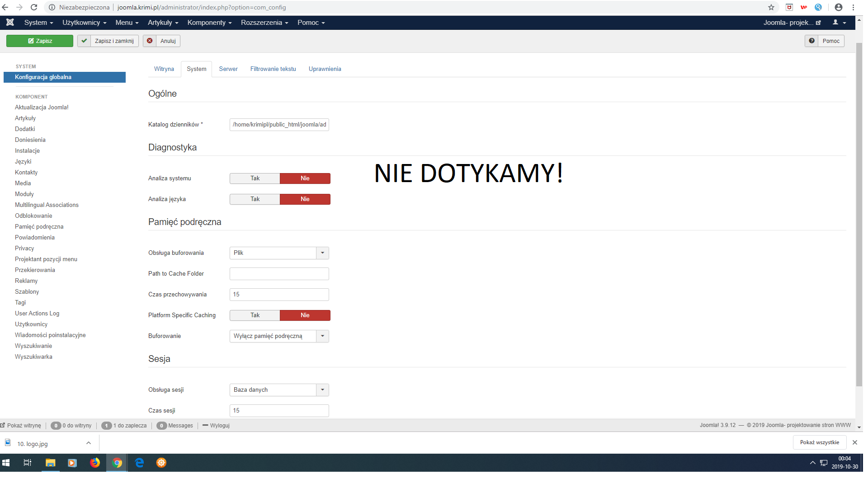This screenshot has height=488, width=868.
Task: Click the Joomla logo icon
Action: [x=10, y=23]
